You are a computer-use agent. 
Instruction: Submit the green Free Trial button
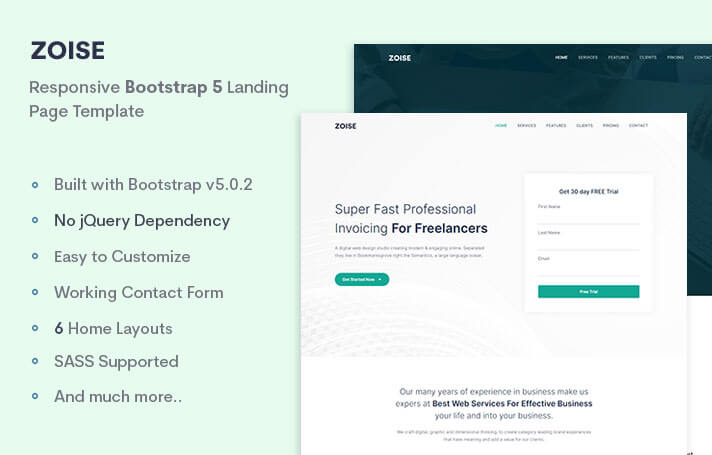point(588,292)
